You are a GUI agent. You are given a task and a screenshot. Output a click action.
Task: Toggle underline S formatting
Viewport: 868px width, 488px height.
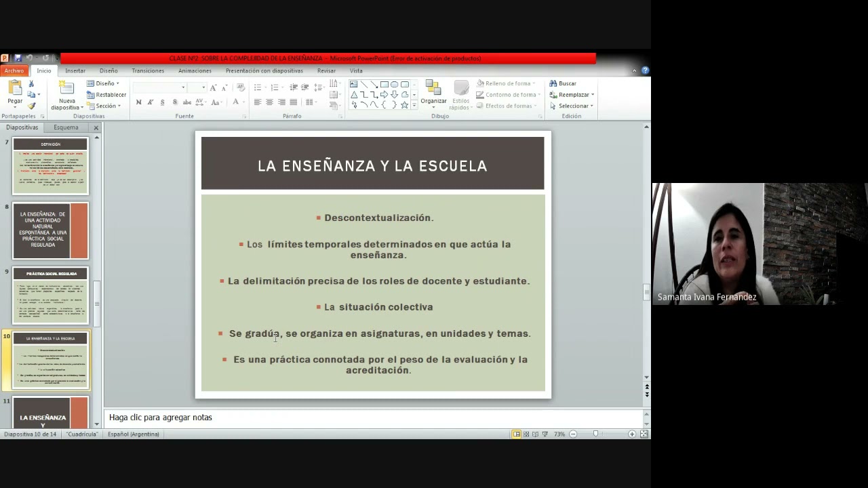(162, 102)
